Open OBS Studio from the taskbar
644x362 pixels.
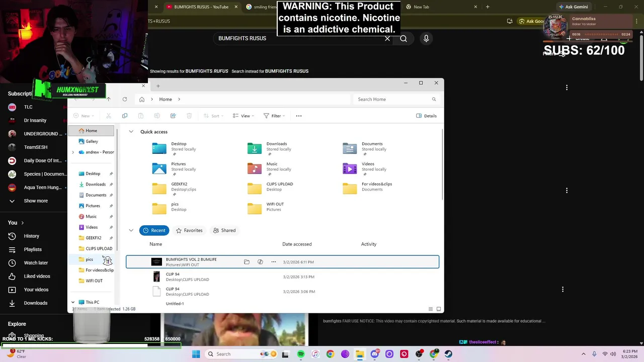coord(419,354)
